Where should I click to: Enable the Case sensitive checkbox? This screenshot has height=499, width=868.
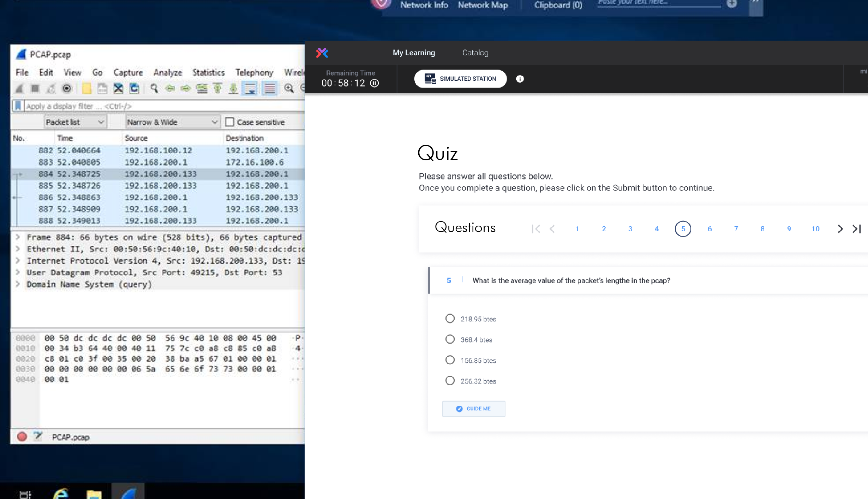[x=229, y=122]
